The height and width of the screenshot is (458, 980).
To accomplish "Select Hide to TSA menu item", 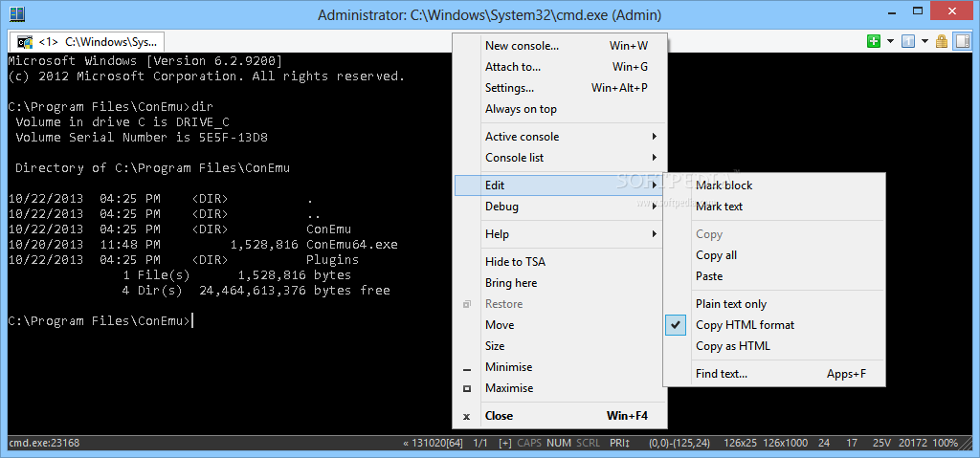I will pyautogui.click(x=559, y=262).
